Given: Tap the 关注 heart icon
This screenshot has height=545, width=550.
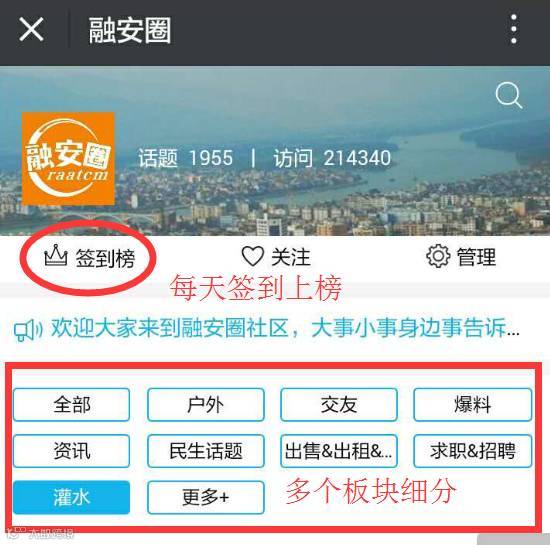Looking at the screenshot, I should point(253,256).
